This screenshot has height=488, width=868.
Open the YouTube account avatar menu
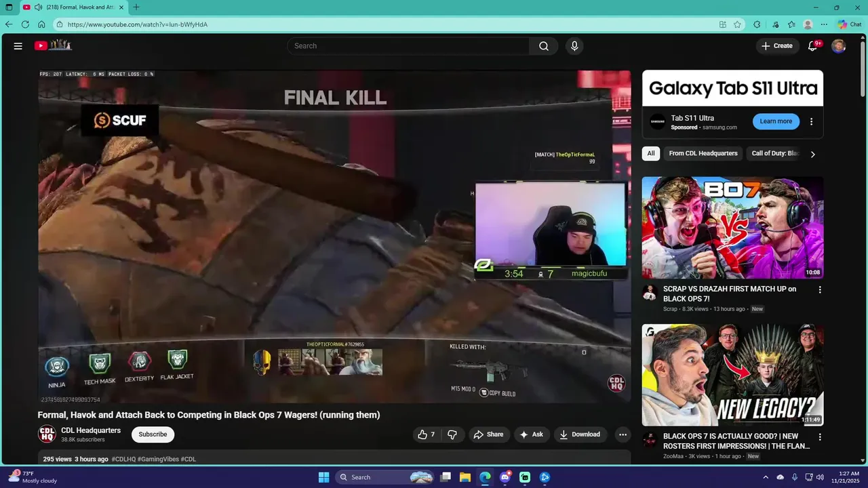839,46
